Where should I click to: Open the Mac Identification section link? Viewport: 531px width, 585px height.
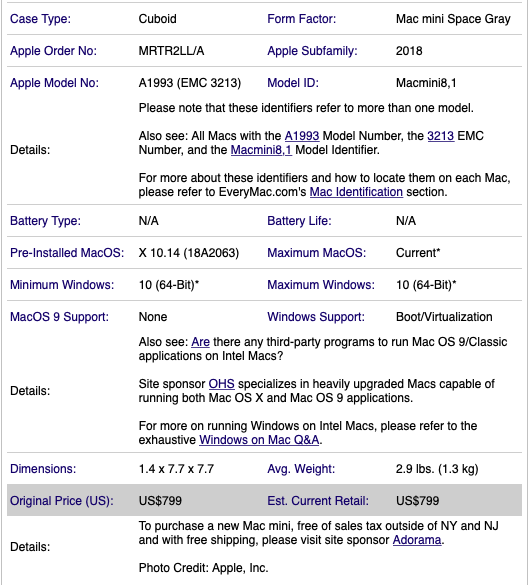pos(356,192)
